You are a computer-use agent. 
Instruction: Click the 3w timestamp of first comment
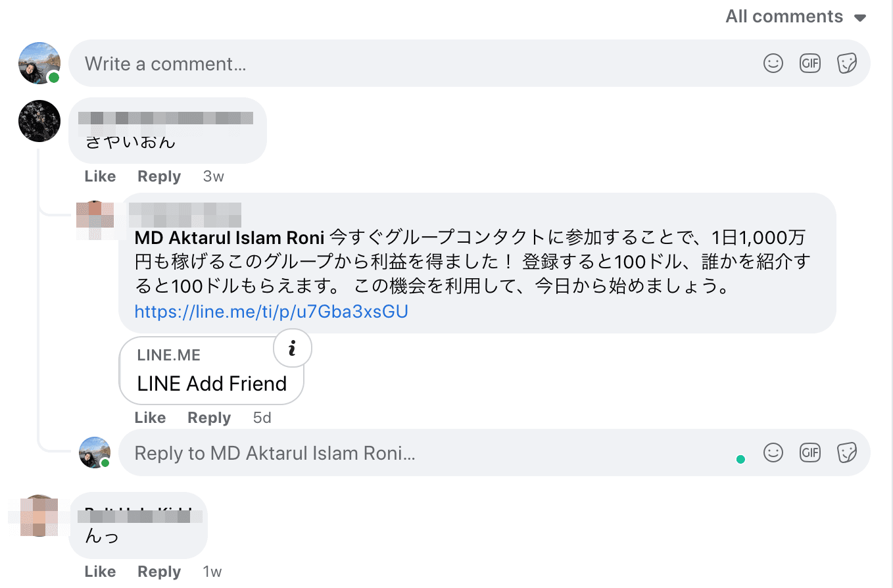(213, 176)
